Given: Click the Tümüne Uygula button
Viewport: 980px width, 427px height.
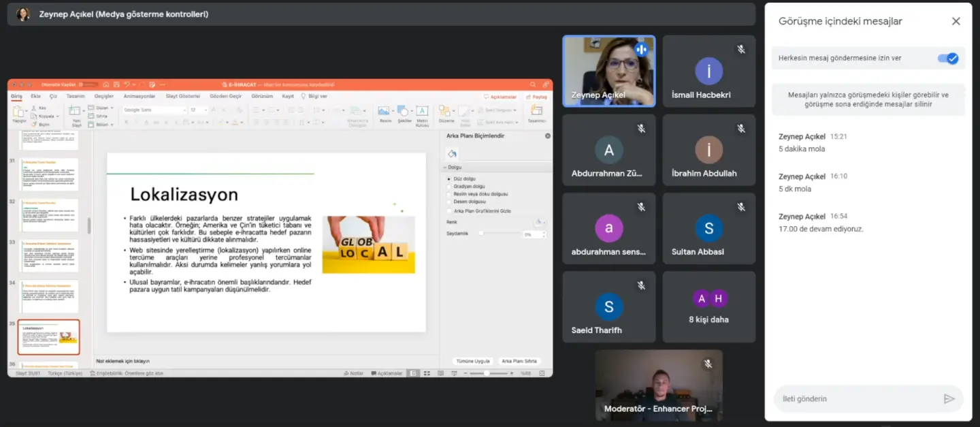Looking at the screenshot, I should pos(473,361).
